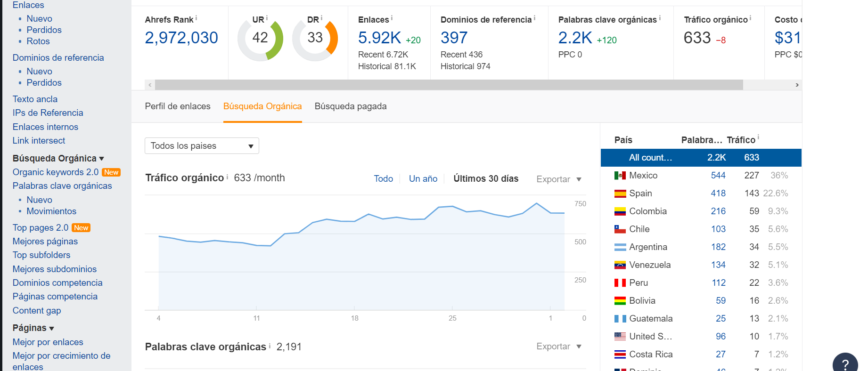Click Argentina keyword count 182
This screenshot has width=868, height=371.
(718, 247)
